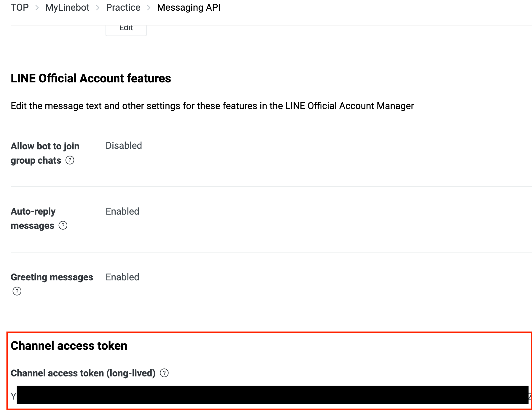Screen dimensions: 532x412
Task: Open help icon beside Auto-reply messages
Action: coord(63,226)
